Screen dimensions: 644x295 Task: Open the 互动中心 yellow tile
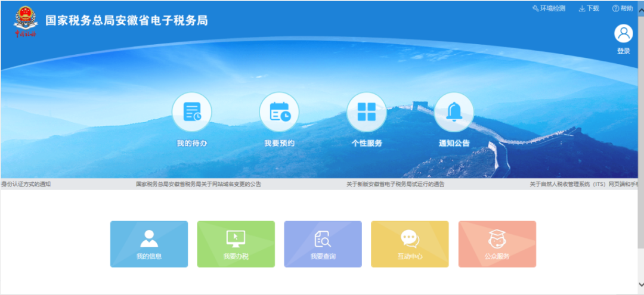coord(410,244)
